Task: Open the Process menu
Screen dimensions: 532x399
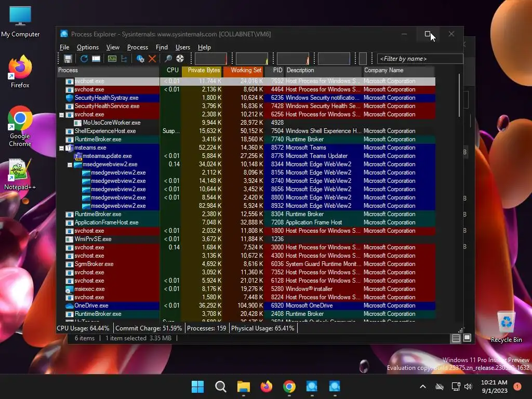Action: click(137, 47)
